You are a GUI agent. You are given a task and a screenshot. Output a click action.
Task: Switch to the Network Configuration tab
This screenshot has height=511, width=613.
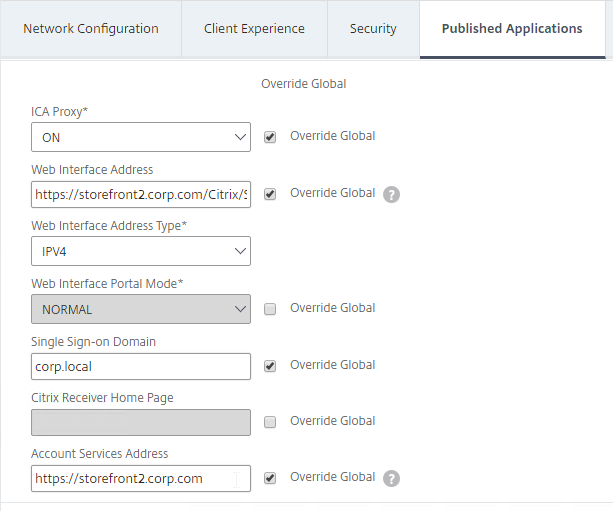coord(91,29)
